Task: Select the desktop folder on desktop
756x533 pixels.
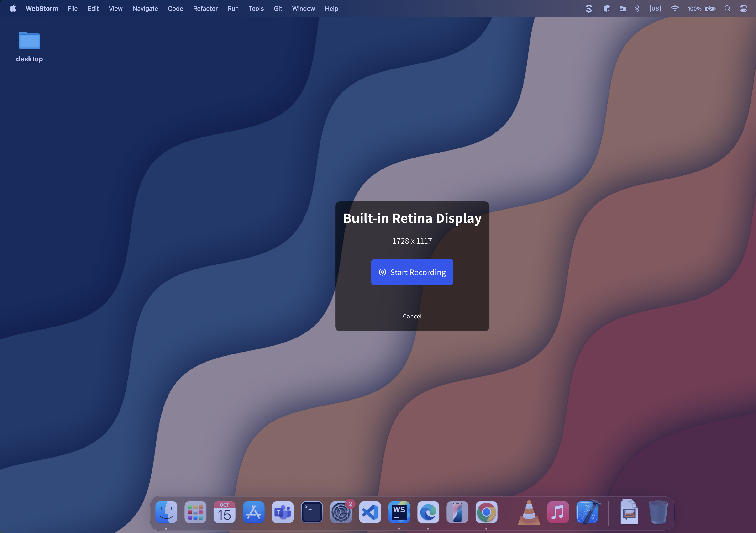Action: click(x=29, y=41)
